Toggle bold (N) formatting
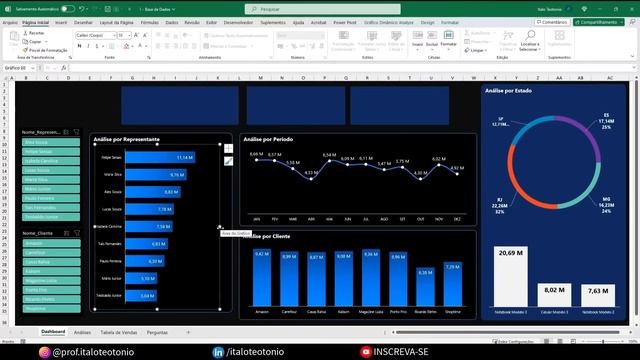 [80, 46]
